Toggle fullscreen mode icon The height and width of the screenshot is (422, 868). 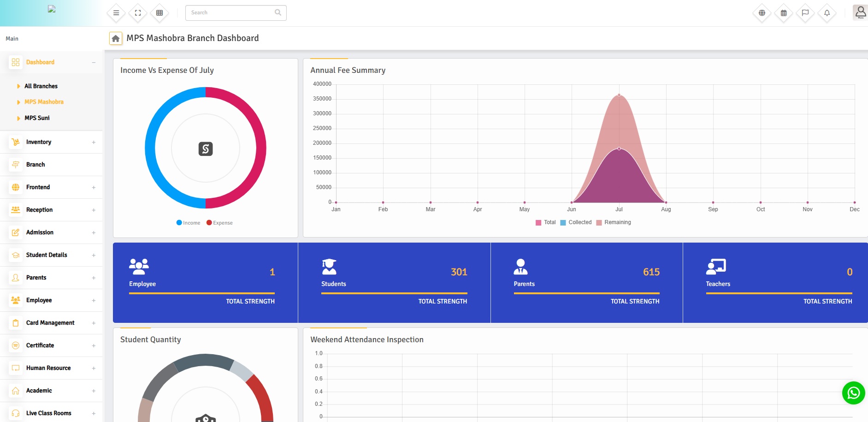tap(138, 13)
